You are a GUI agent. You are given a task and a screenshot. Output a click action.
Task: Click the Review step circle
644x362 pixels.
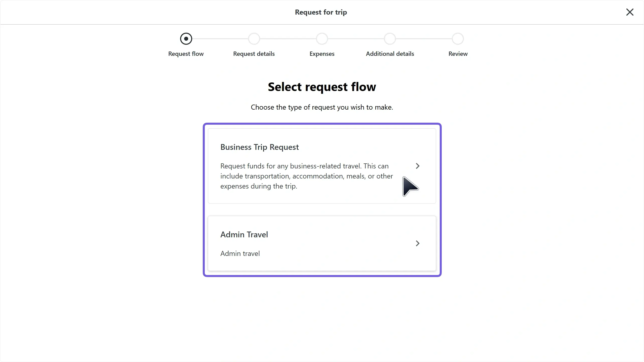458,39
